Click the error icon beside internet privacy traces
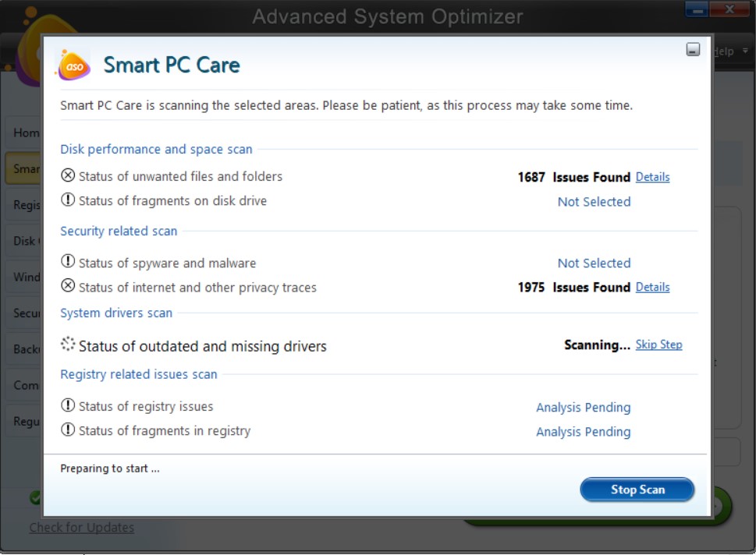This screenshot has width=756, height=555. pos(67,286)
